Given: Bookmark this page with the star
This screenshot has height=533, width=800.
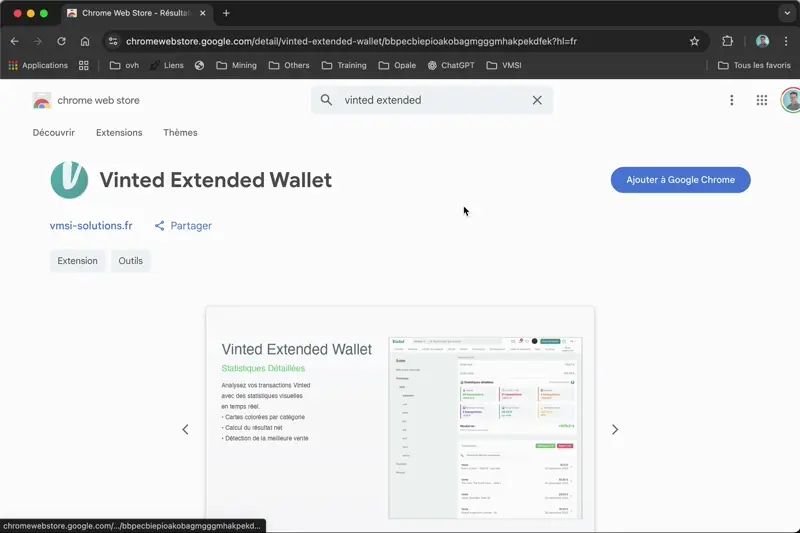Looking at the screenshot, I should [694, 41].
